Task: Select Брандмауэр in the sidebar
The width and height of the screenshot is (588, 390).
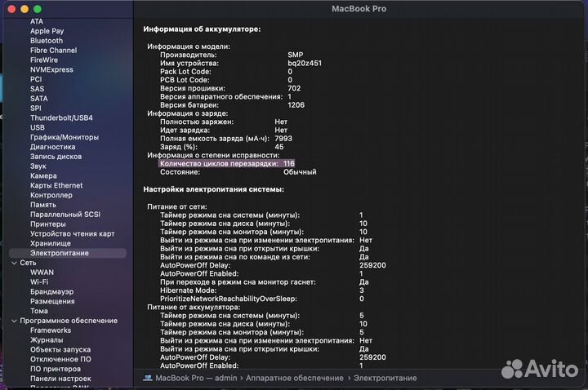Action: 51,292
